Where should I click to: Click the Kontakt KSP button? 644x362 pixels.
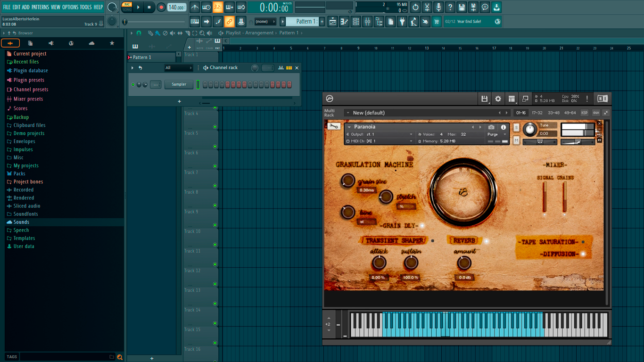(x=584, y=113)
